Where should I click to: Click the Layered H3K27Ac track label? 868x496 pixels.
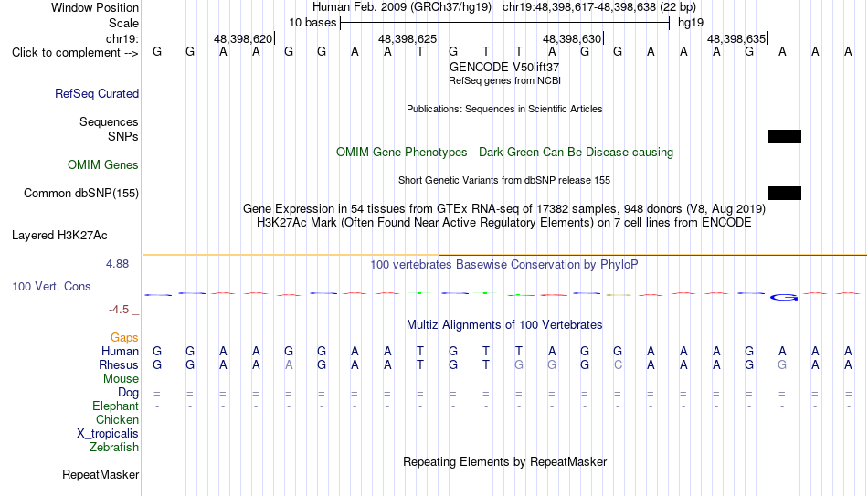[59, 236]
